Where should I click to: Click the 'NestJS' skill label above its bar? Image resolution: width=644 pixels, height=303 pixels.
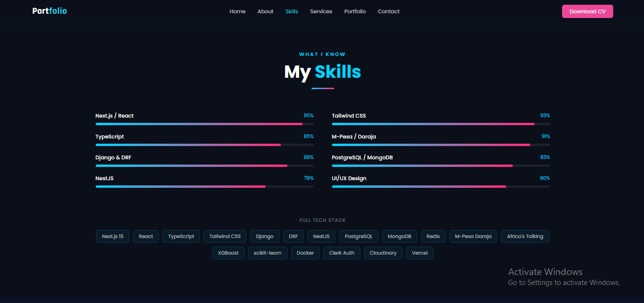[105, 178]
